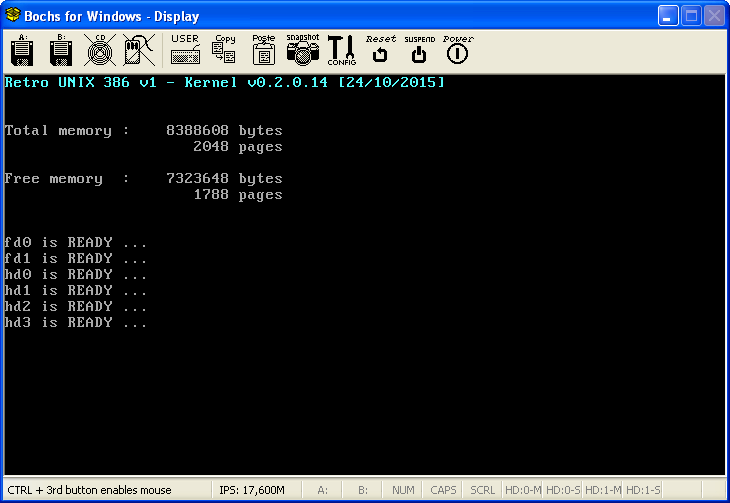The height and width of the screenshot is (503, 730).
Task: Click the SCRL indicator in status bar
Action: pos(482,490)
